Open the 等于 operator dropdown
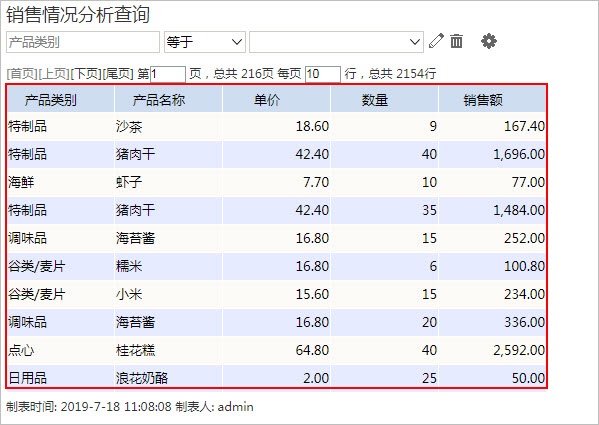599x425 pixels. (205, 42)
